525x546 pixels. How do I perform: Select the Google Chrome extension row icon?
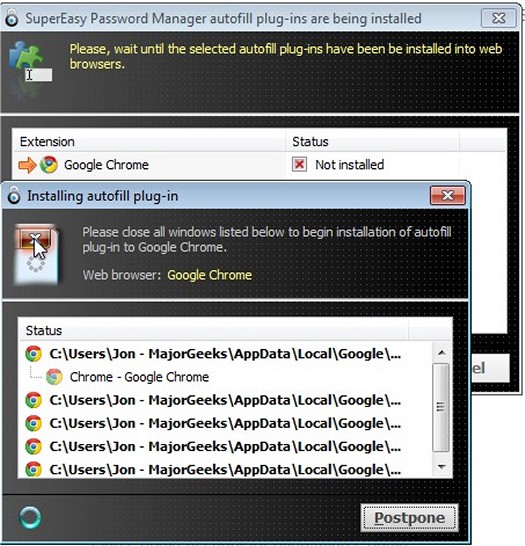point(49,165)
